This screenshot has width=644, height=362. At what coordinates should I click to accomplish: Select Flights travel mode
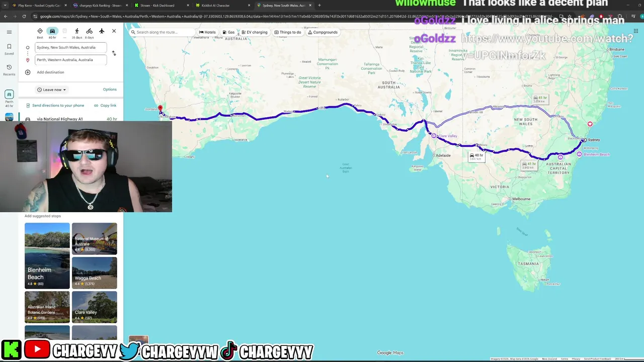pyautogui.click(x=102, y=31)
